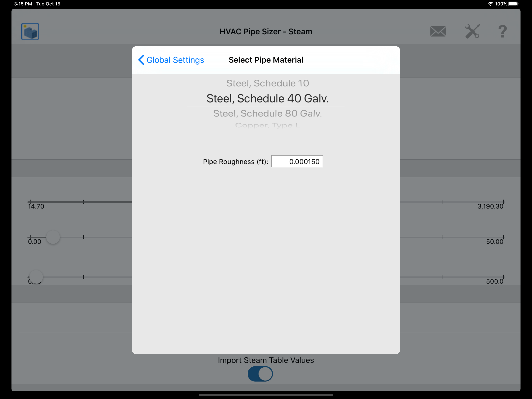The width and height of the screenshot is (532, 399).
Task: Go back to Global Settings
Action: point(175,60)
